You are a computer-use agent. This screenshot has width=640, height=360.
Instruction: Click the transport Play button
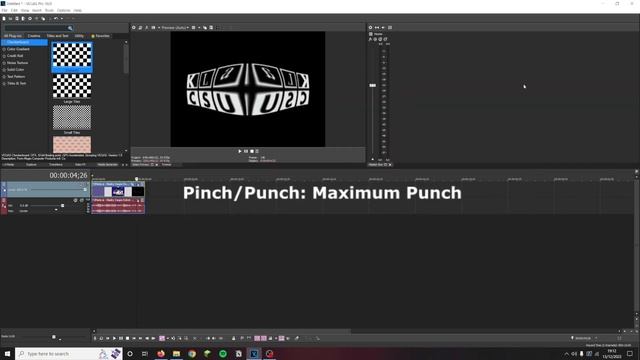click(114, 338)
